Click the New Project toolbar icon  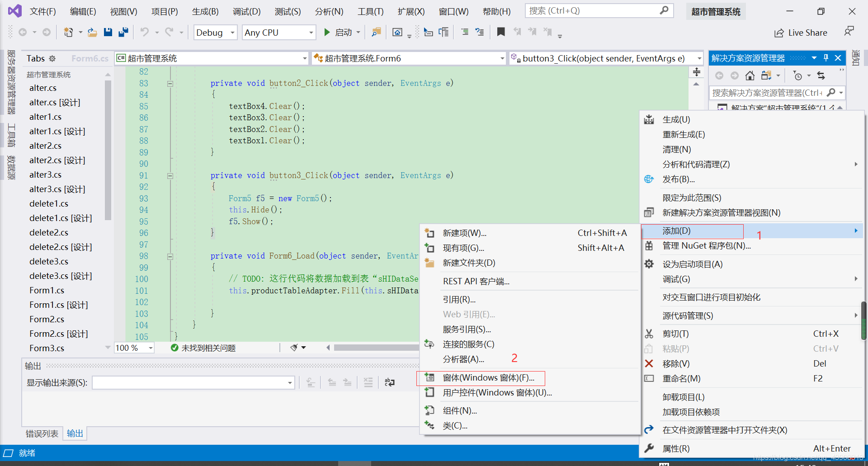pyautogui.click(x=69, y=32)
